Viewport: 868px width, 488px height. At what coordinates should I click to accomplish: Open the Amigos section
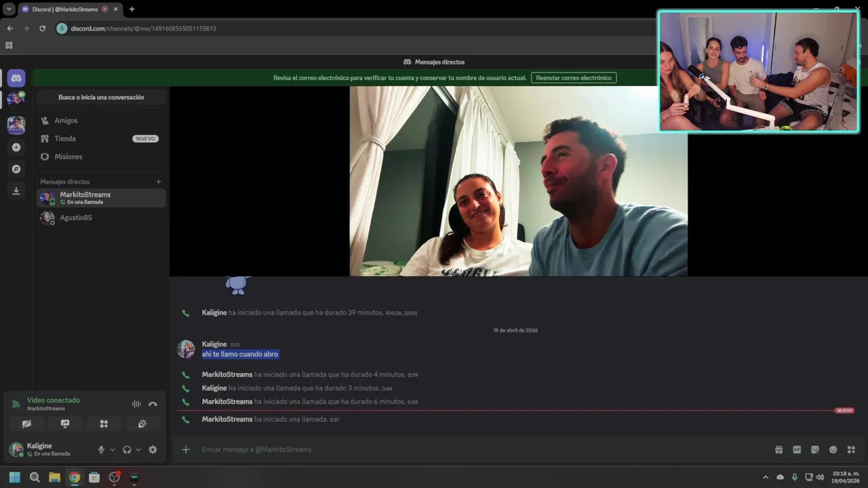(x=101, y=121)
